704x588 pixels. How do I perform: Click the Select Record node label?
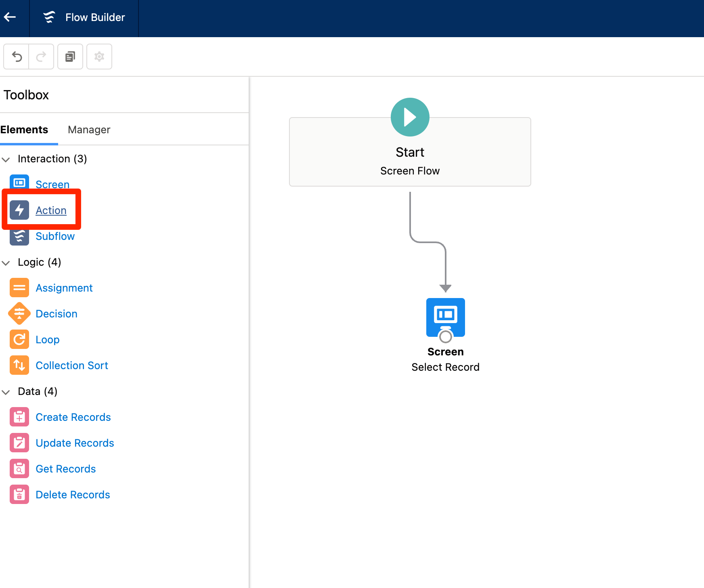pyautogui.click(x=446, y=367)
